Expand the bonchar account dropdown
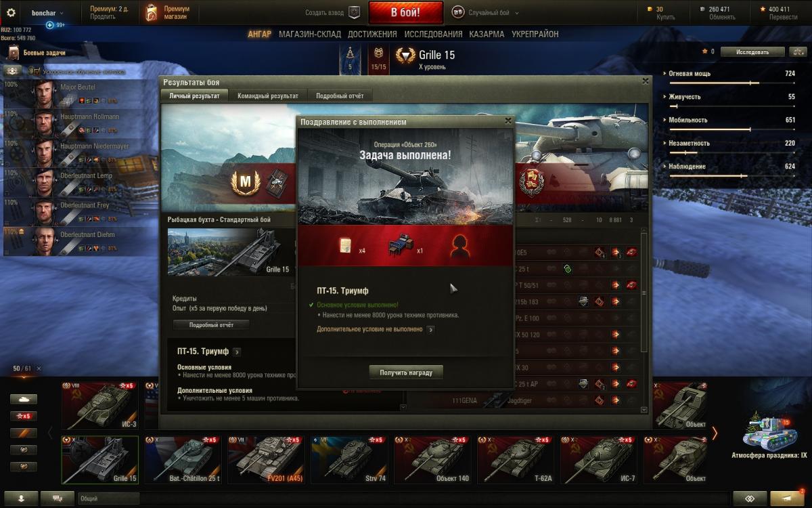 tap(47, 13)
